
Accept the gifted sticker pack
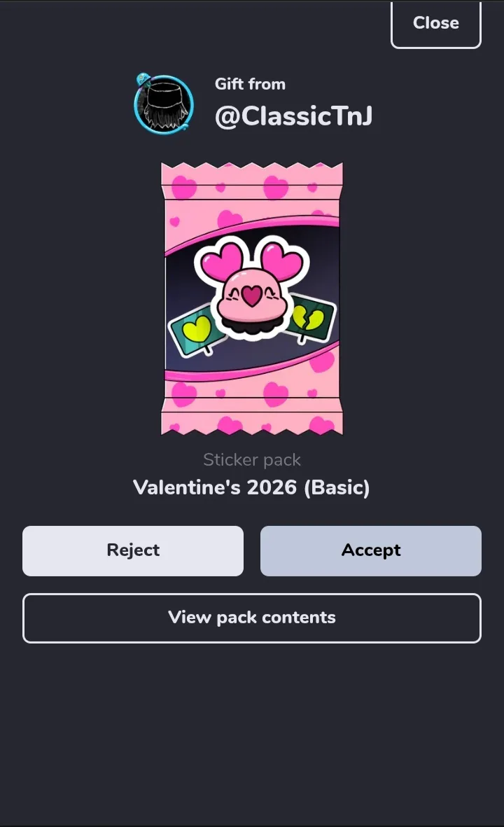pyautogui.click(x=370, y=550)
